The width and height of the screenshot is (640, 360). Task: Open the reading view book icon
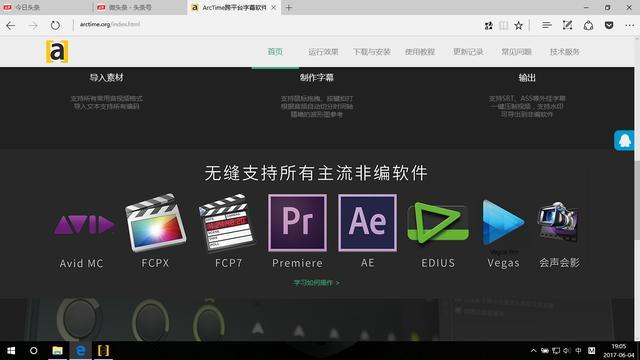tap(504, 26)
